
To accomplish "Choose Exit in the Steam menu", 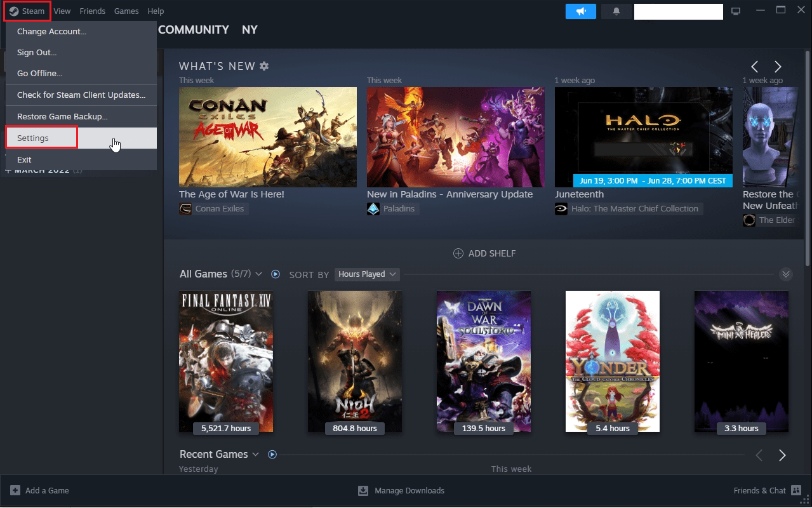I will tap(81, 159).
